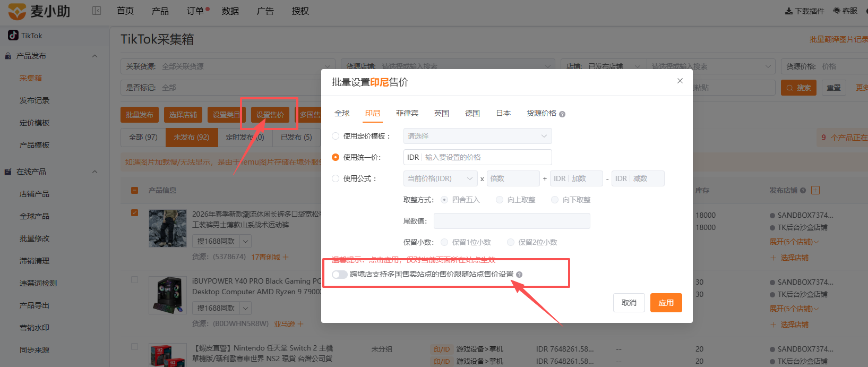Click the 在线产品 section icon in the sidebar
Screen dimensions: 868x367
click(x=8, y=172)
